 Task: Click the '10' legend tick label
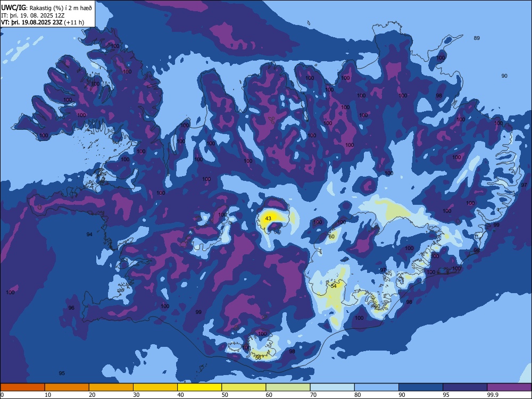tap(48, 395)
